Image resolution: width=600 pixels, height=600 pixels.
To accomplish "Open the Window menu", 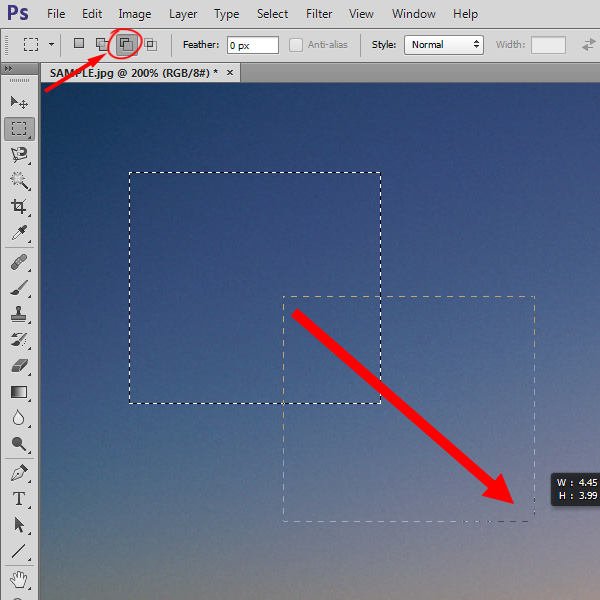I will pyautogui.click(x=413, y=14).
